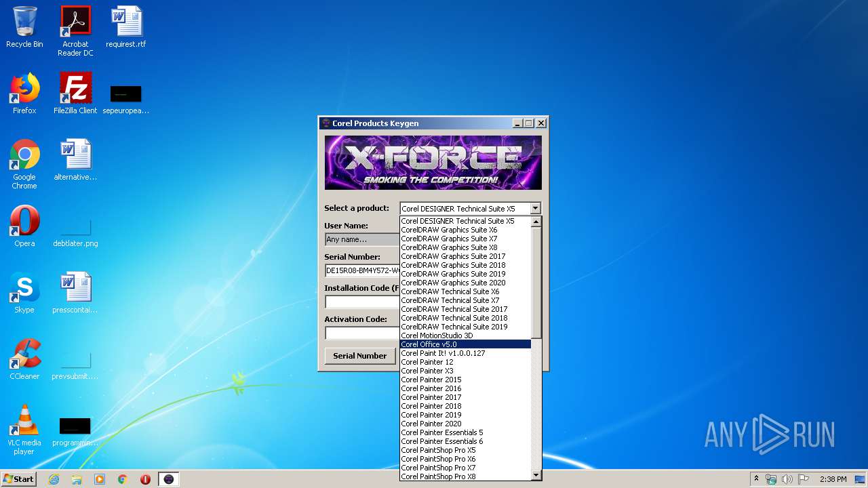Pick Corel PaintShop Pro X7
The width and height of the screenshot is (868, 488).
pyautogui.click(x=465, y=468)
